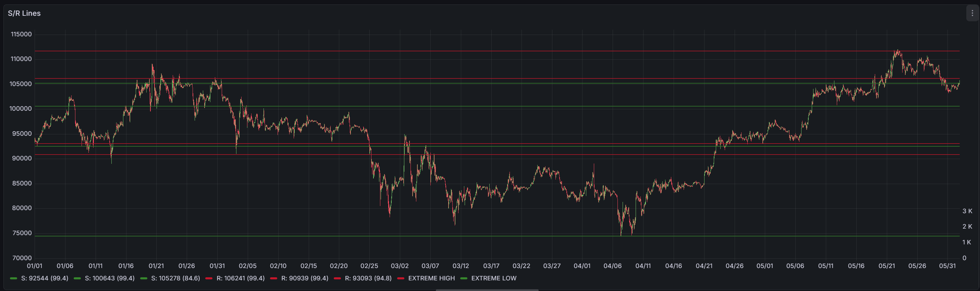Viewport: 980px width, 291px height.
Task: Click the 05/21 date on x-axis
Action: 886,266
